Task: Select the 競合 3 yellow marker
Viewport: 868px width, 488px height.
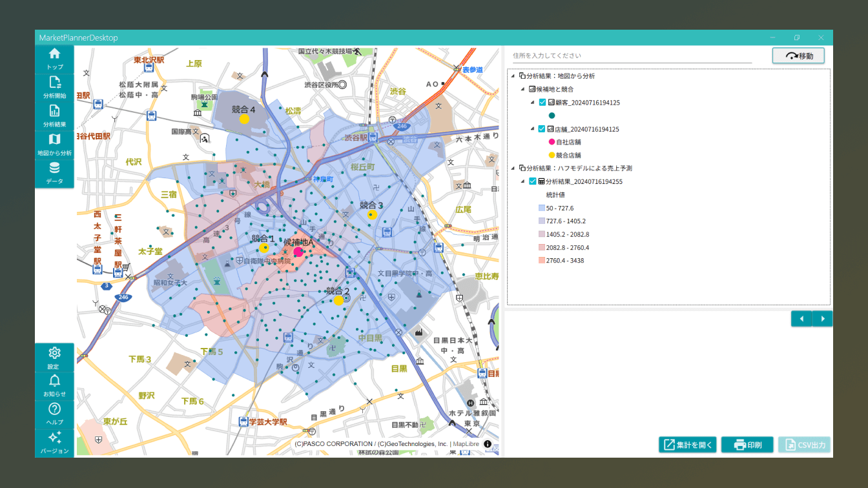Action: (x=372, y=214)
